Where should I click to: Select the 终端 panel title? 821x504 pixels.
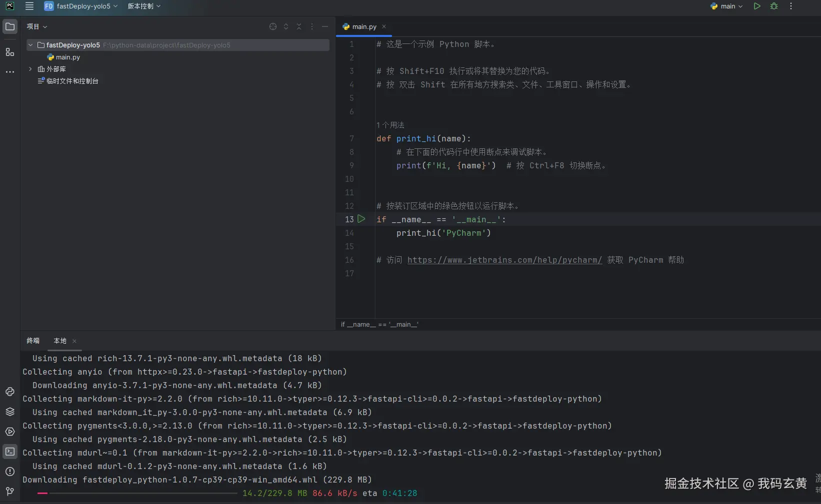pyautogui.click(x=33, y=341)
